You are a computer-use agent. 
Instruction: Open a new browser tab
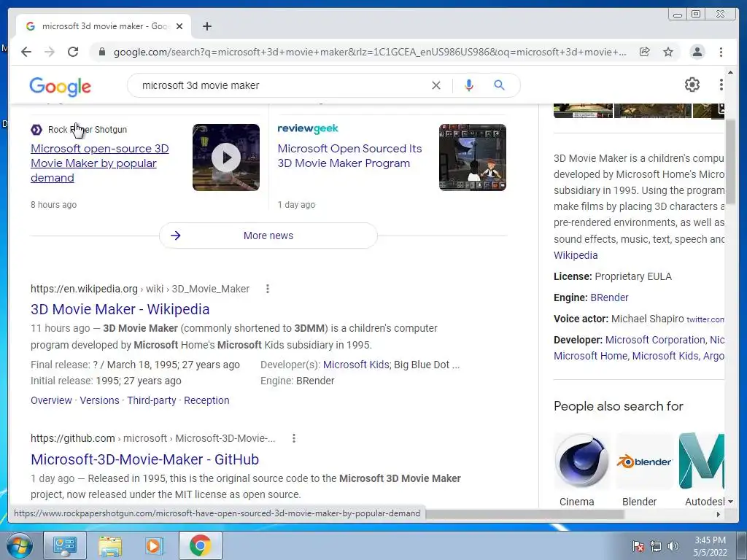[x=206, y=26]
